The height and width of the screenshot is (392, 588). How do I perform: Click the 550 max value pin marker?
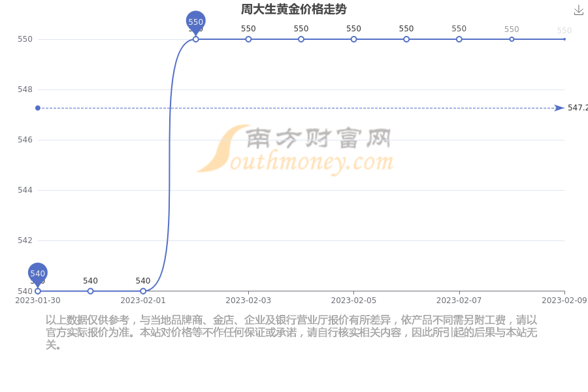coord(196,22)
